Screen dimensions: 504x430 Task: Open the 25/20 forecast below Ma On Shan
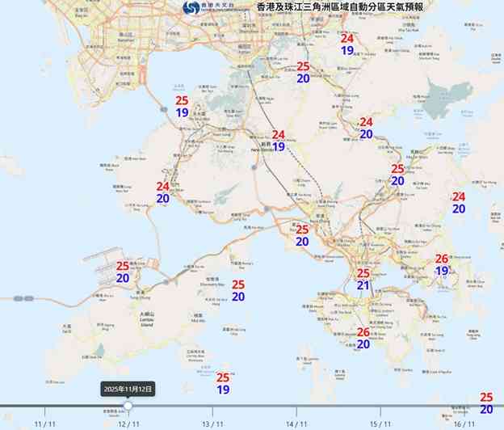(x=397, y=175)
